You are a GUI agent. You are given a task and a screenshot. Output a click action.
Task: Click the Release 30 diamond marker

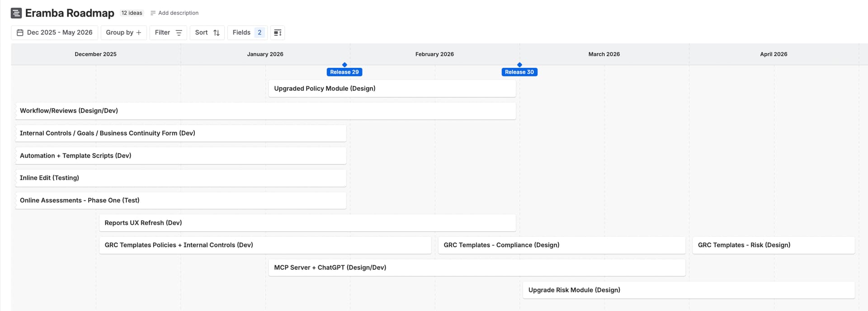point(519,65)
